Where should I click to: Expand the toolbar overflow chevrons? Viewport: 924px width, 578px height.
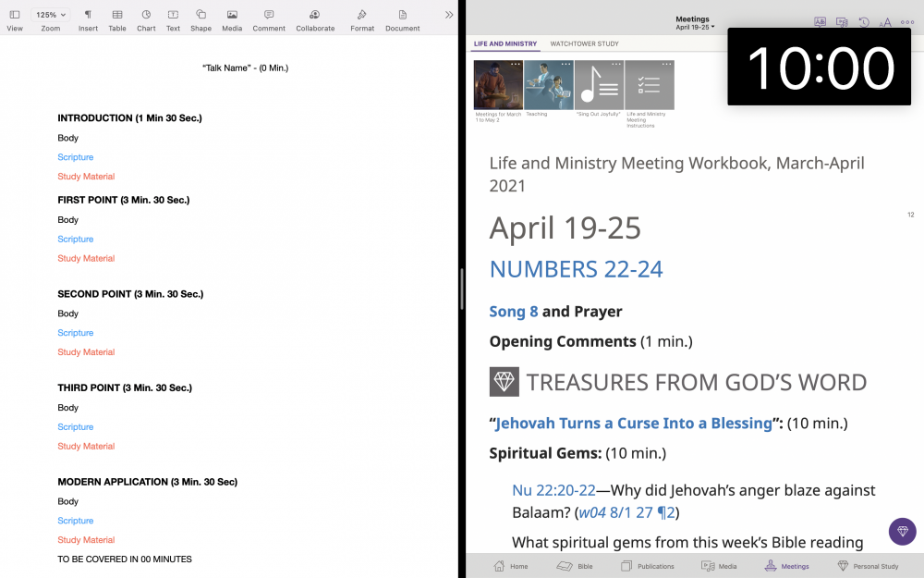(449, 15)
